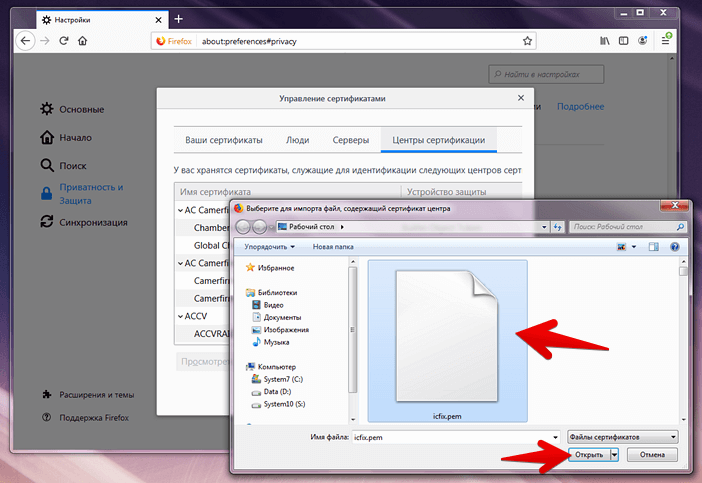Viewport: 702px width, 483px height.
Task: Open the Документы library in sidebar
Action: [284, 317]
